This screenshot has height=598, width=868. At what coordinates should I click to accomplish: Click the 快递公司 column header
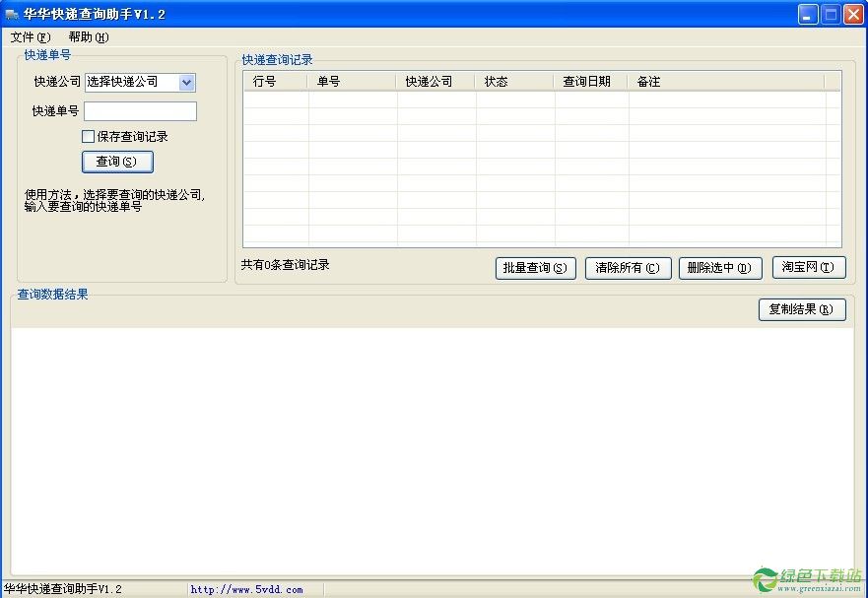coord(435,82)
